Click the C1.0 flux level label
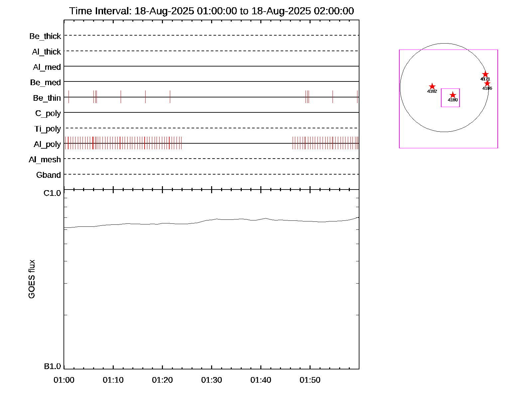 coord(52,193)
